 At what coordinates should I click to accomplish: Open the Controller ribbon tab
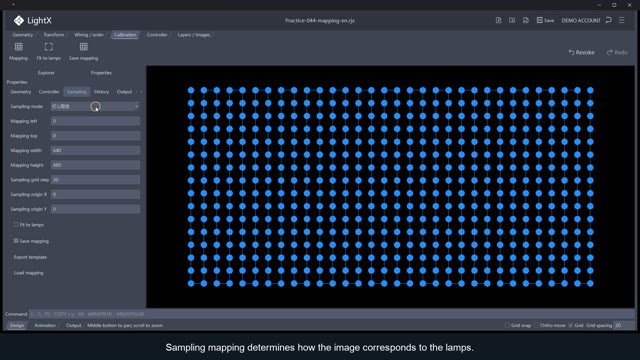coord(157,35)
